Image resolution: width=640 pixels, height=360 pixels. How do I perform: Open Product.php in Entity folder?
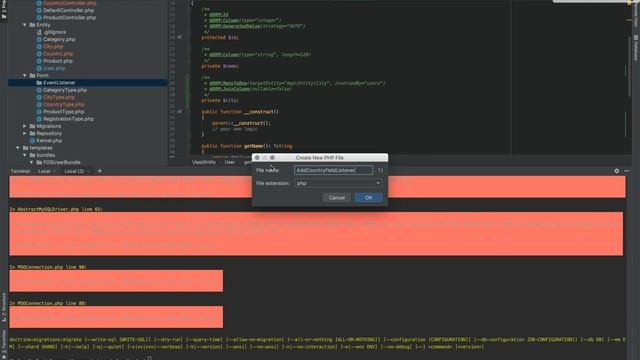pyautogui.click(x=58, y=61)
